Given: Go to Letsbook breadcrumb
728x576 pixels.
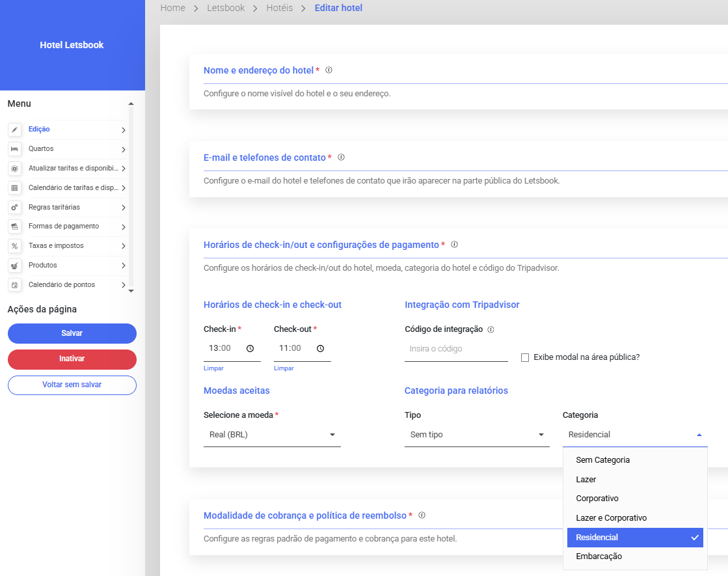Looking at the screenshot, I should click(226, 8).
